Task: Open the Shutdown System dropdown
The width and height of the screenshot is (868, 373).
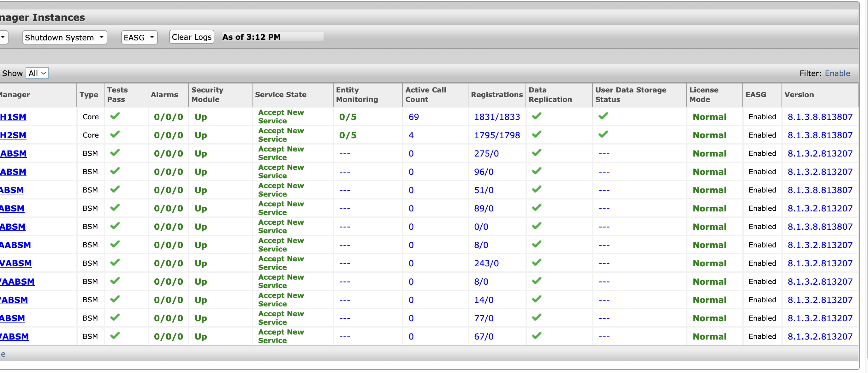Action: (x=64, y=38)
